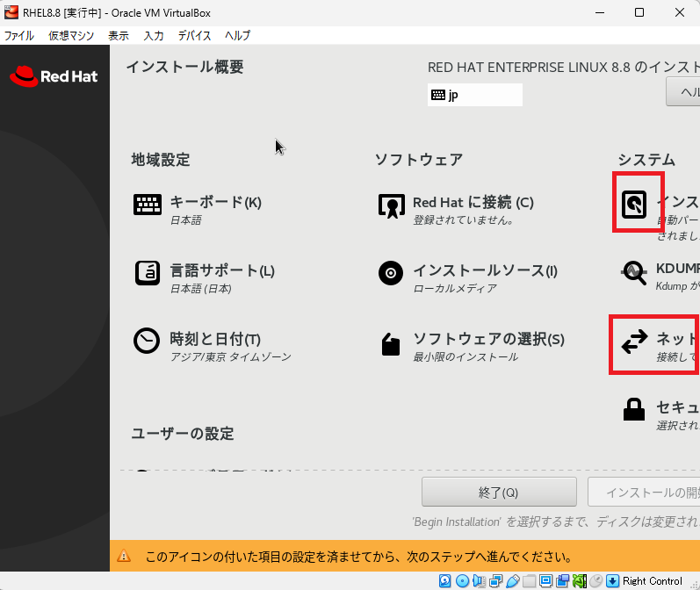Image resolution: width=700 pixels, height=590 pixels.
Task: Click the システム section heading
Action: click(646, 159)
